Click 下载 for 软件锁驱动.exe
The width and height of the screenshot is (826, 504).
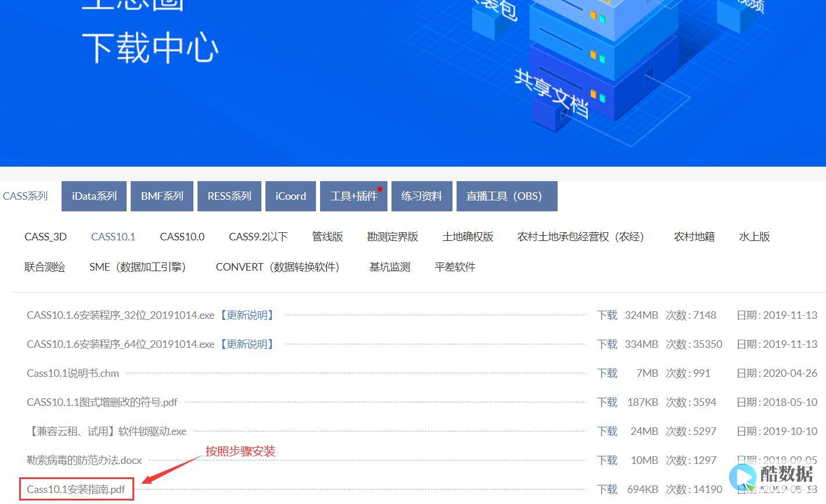(x=607, y=431)
